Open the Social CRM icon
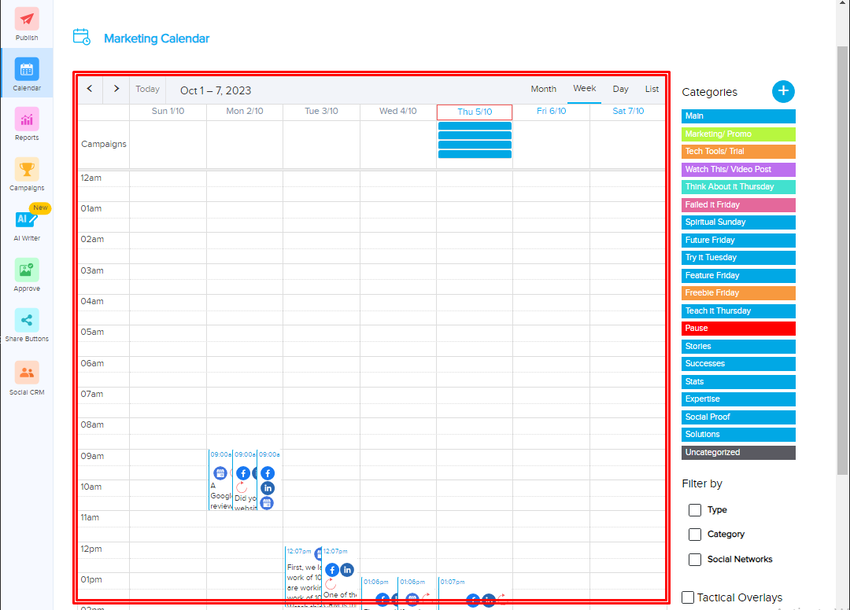Viewport: 850px width, 610px height. coord(27,373)
